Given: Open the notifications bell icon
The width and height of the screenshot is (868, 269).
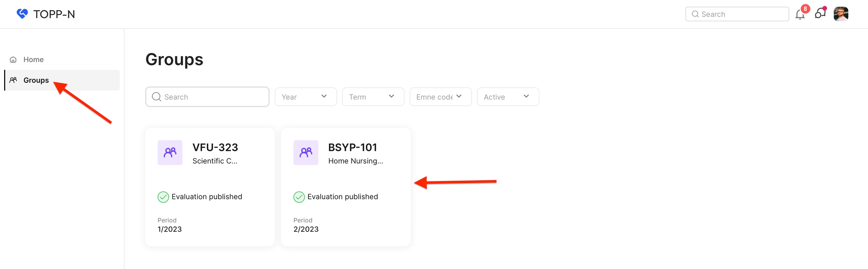Looking at the screenshot, I should pyautogui.click(x=800, y=14).
